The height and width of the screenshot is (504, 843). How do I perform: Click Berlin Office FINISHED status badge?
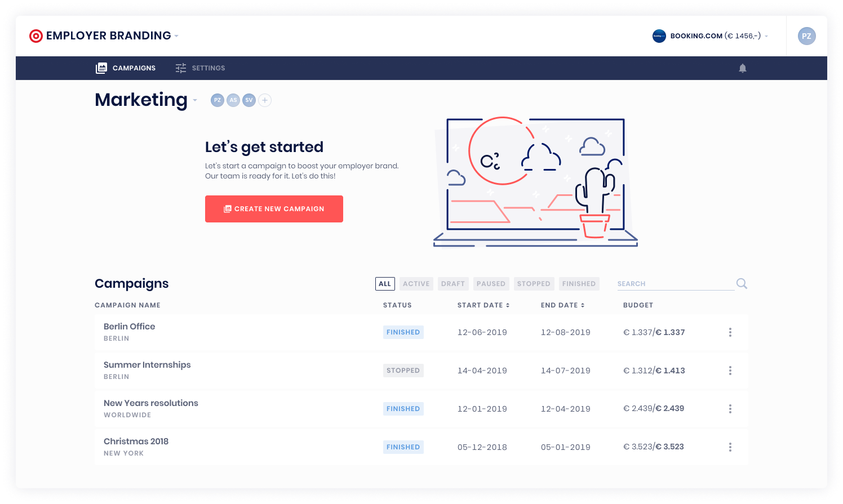403,332
